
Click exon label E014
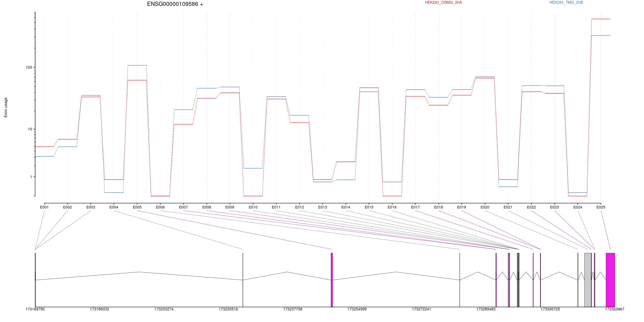pos(346,207)
